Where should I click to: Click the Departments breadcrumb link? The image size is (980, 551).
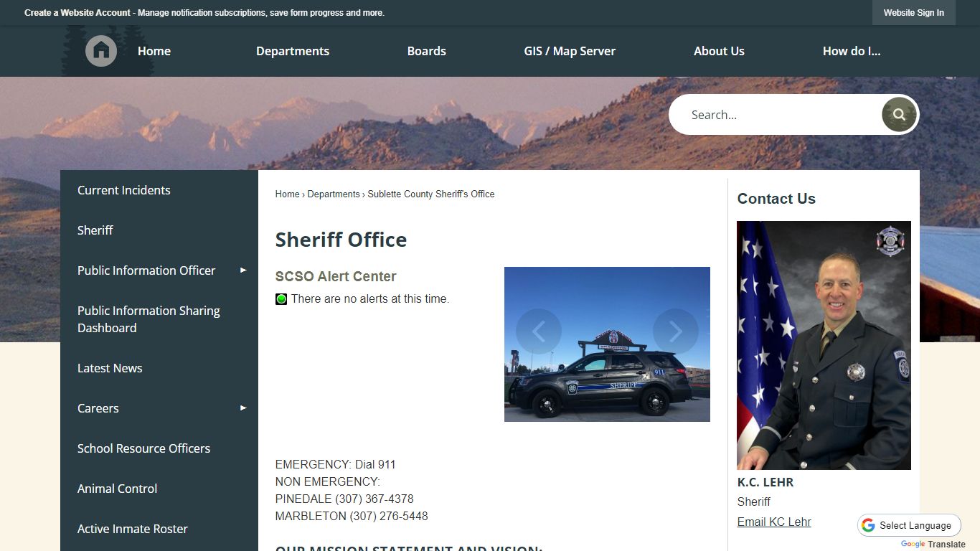pos(334,194)
